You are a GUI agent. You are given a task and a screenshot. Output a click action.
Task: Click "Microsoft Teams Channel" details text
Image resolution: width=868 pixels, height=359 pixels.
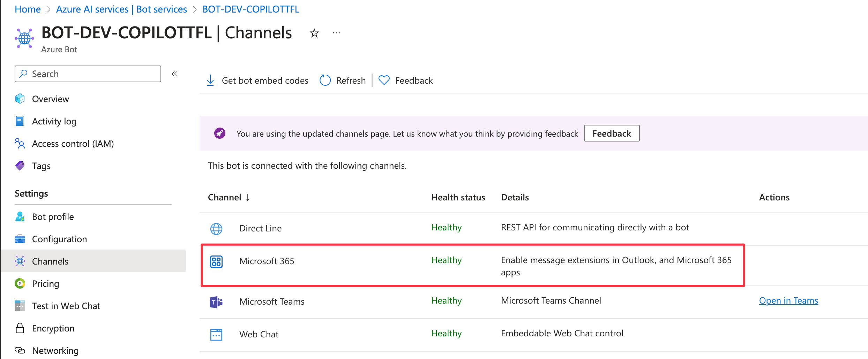[551, 300]
